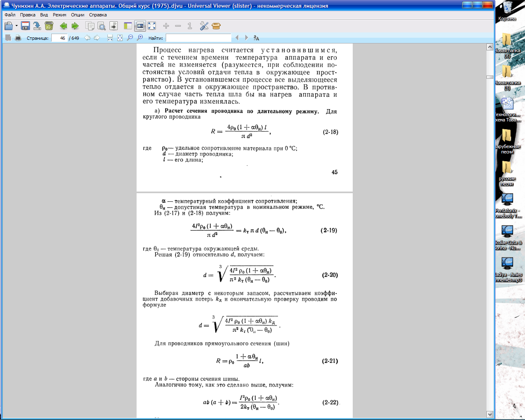Open the Справка menu
The width and height of the screenshot is (525, 420).
[98, 15]
